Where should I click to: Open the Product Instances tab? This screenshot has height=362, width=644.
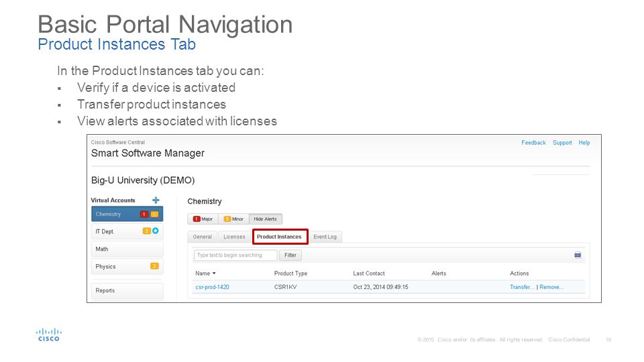click(280, 237)
